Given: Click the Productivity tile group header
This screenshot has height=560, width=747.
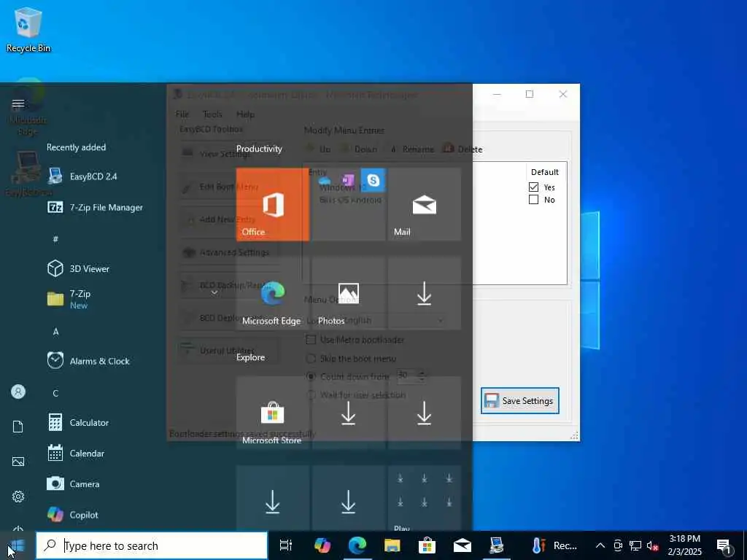Looking at the screenshot, I should tap(259, 149).
